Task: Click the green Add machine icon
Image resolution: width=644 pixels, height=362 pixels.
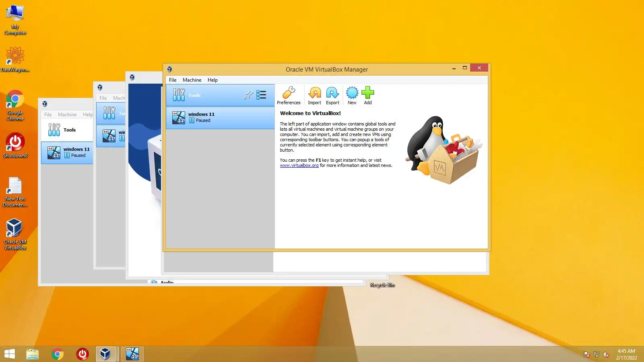Action: [368, 96]
